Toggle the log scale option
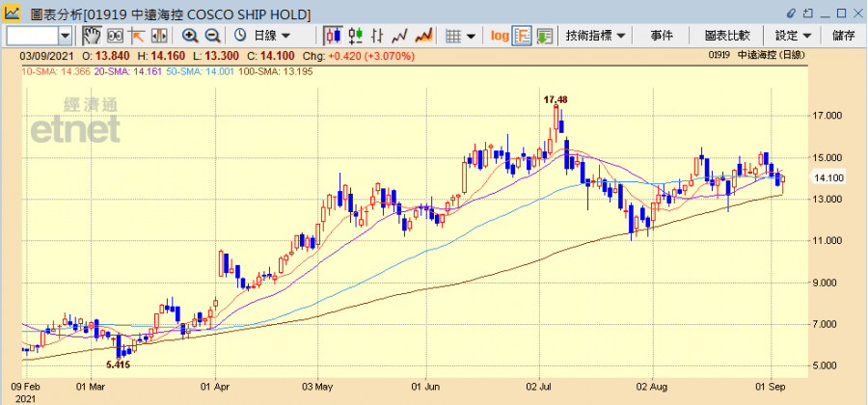This screenshot has height=405, width=868. [500, 36]
